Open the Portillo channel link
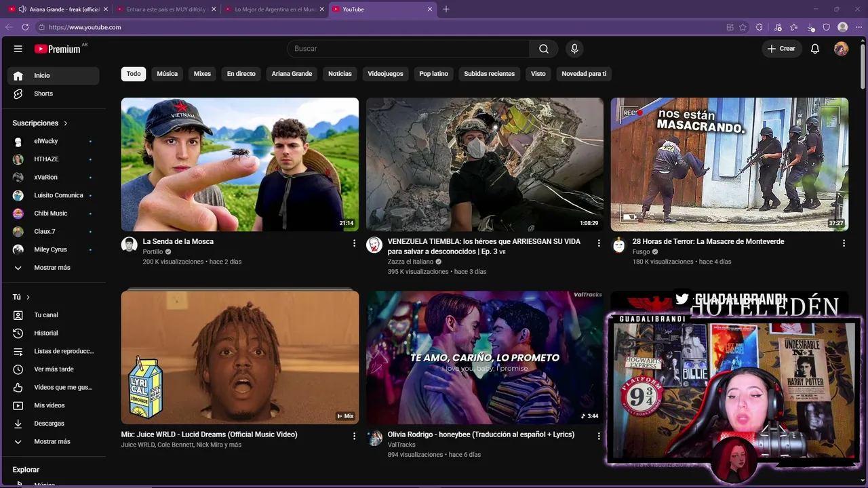The width and height of the screenshot is (868, 488). coord(153,251)
